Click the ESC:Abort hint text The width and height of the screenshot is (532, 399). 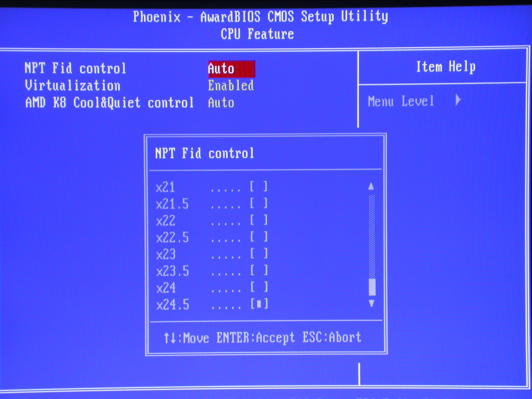tap(332, 337)
